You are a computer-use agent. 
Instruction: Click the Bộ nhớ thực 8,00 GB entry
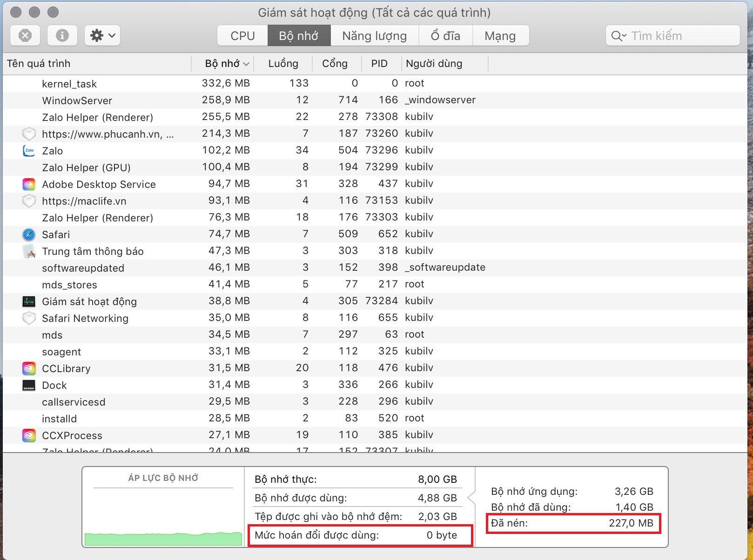pyautogui.click(x=356, y=480)
